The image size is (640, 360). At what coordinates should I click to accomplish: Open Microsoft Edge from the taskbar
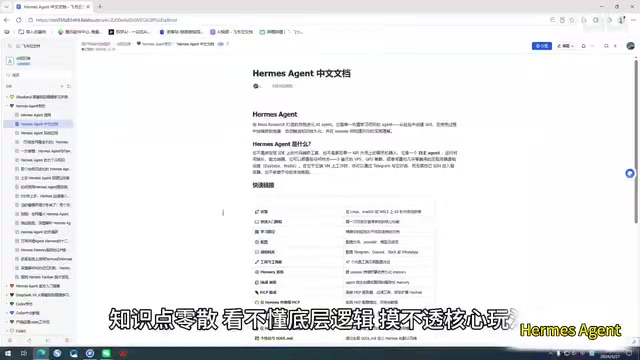coord(41,353)
